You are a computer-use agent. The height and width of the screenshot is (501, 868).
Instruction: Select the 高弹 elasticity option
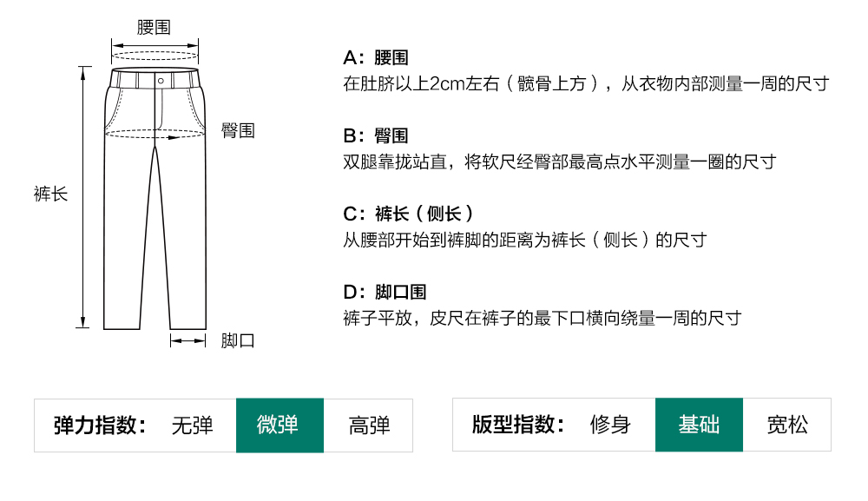(369, 425)
